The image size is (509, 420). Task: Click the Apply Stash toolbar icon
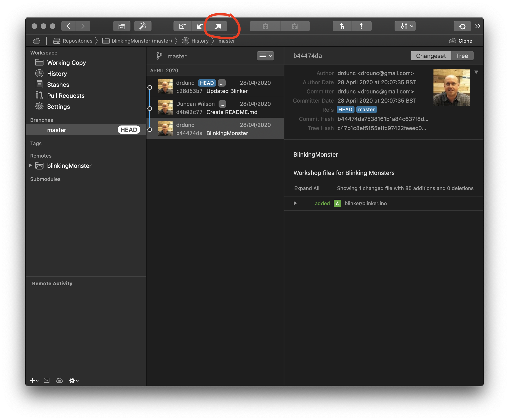click(295, 26)
